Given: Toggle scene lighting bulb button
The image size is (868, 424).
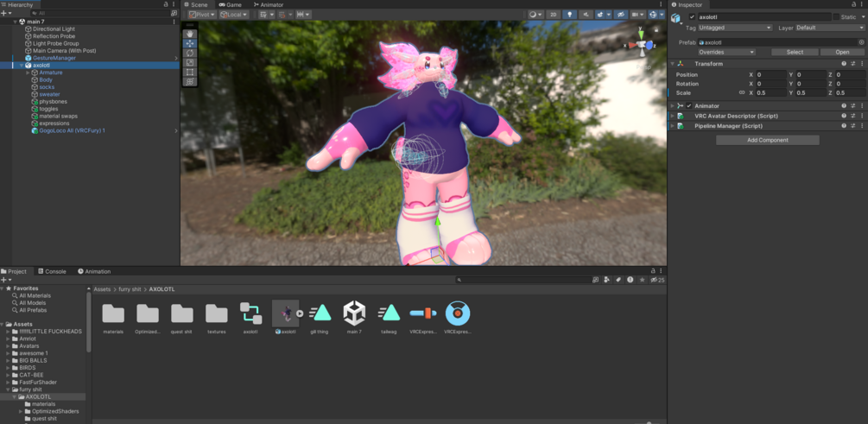Looking at the screenshot, I should pyautogui.click(x=569, y=15).
